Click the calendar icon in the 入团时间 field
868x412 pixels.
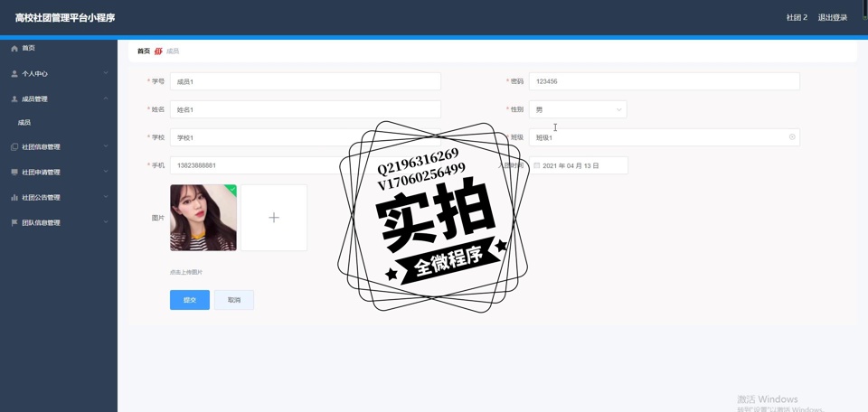537,166
